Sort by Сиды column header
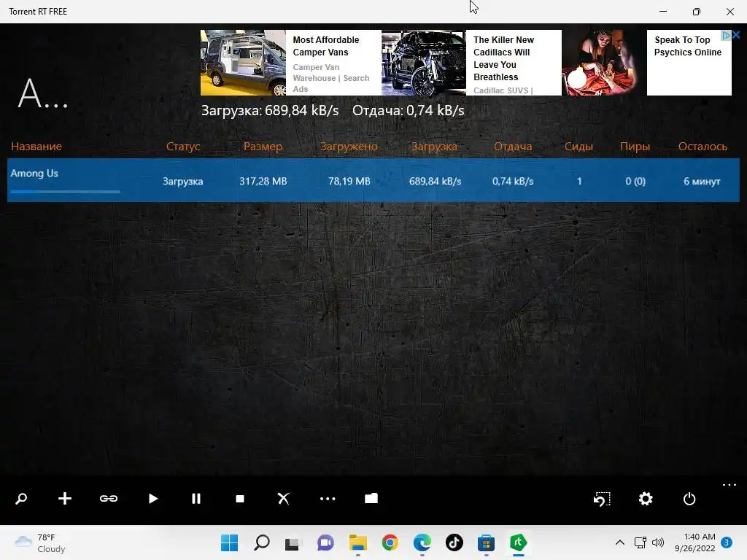 click(x=578, y=146)
